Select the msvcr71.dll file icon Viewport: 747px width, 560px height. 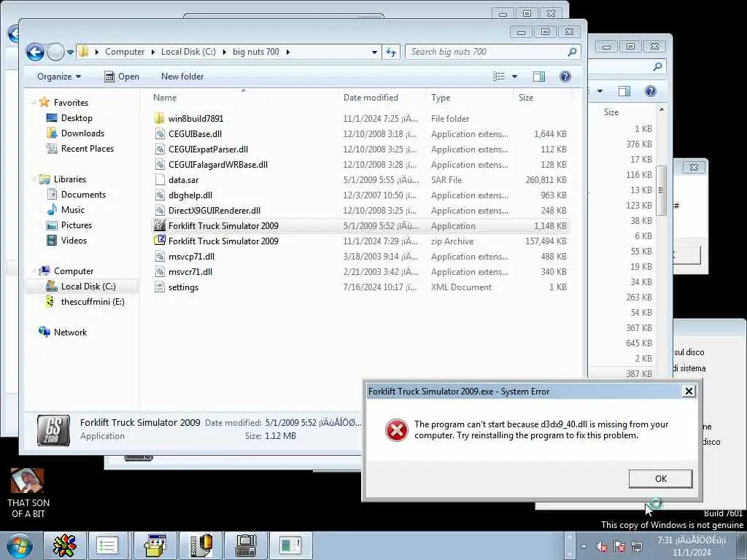click(x=160, y=272)
